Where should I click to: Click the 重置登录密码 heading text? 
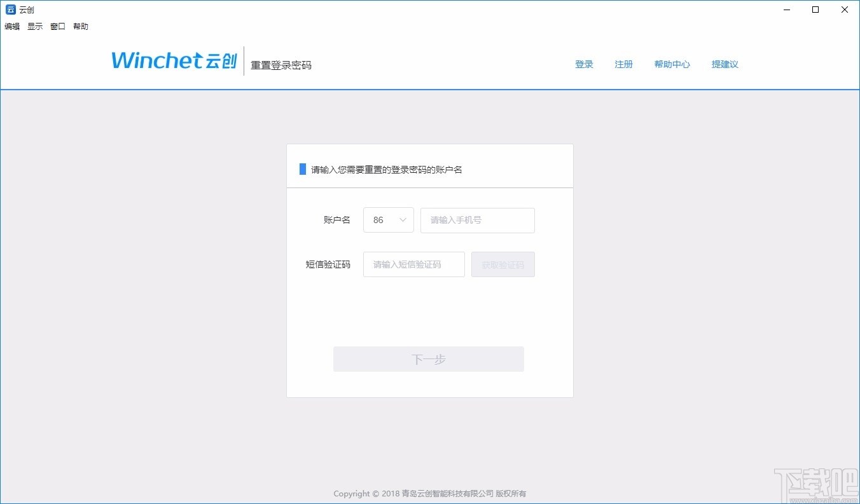(281, 65)
